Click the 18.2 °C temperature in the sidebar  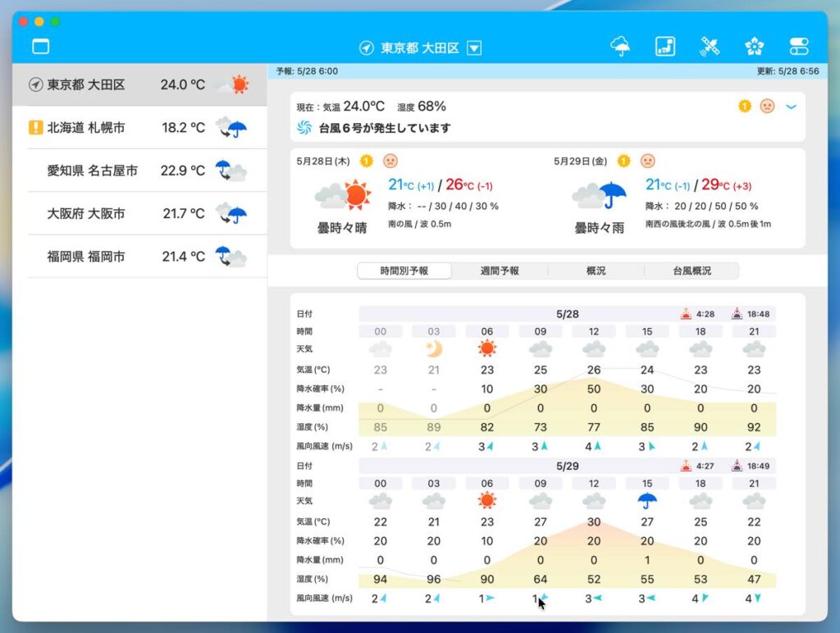click(183, 127)
